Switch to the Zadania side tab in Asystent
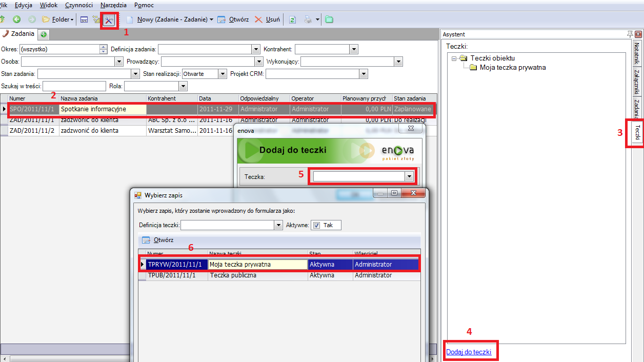Image resolution: width=644 pixels, height=362 pixels. pos(637,108)
